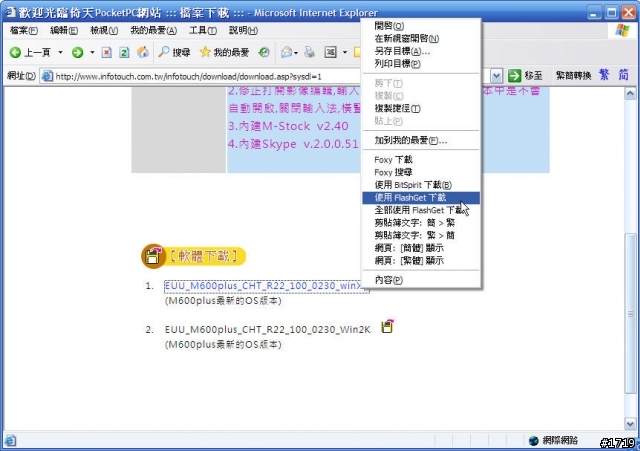Click the Mail envelope icon
640x451 pixels.
coord(287,52)
